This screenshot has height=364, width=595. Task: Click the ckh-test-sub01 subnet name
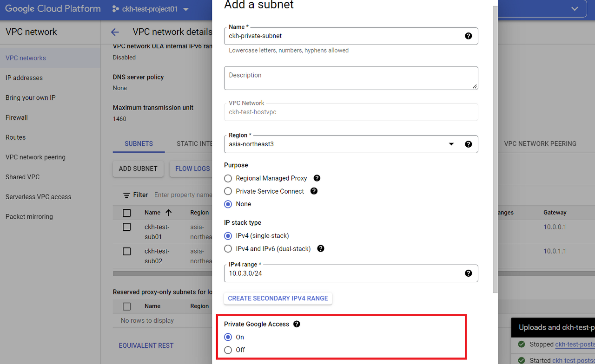[x=157, y=232]
